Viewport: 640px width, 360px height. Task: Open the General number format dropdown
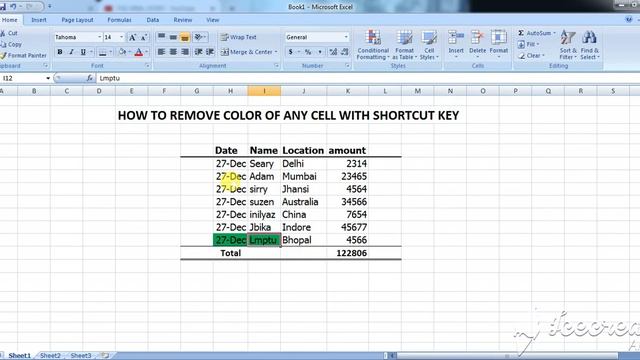(346, 37)
